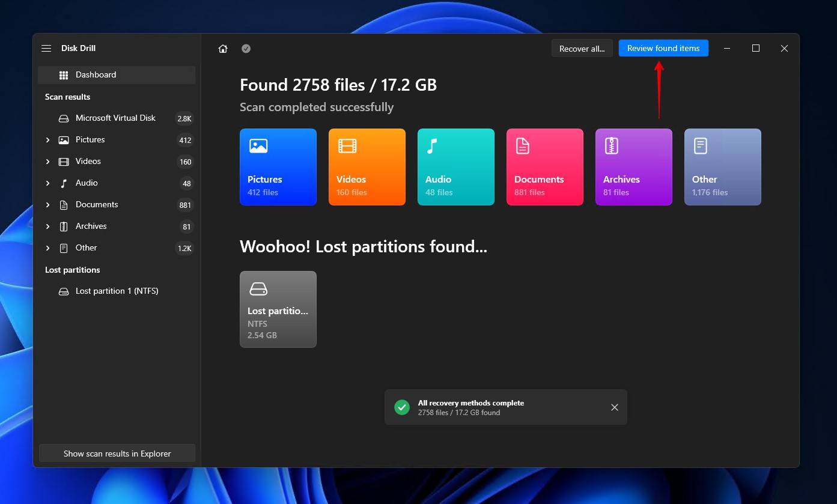This screenshot has width=837, height=504.
Task: Maximize the Disk Drill window
Action: coord(756,48)
